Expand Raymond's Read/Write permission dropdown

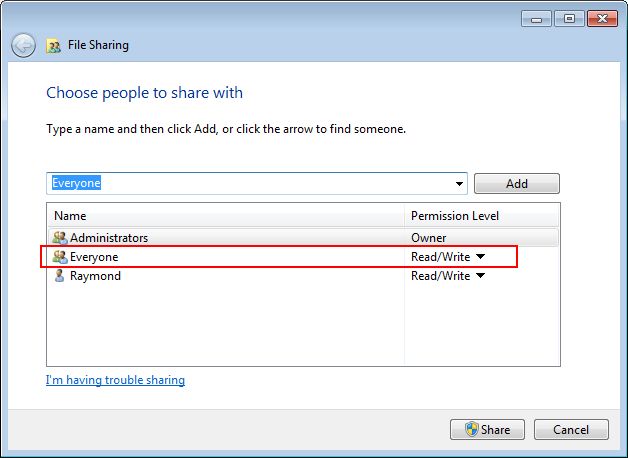(x=481, y=275)
